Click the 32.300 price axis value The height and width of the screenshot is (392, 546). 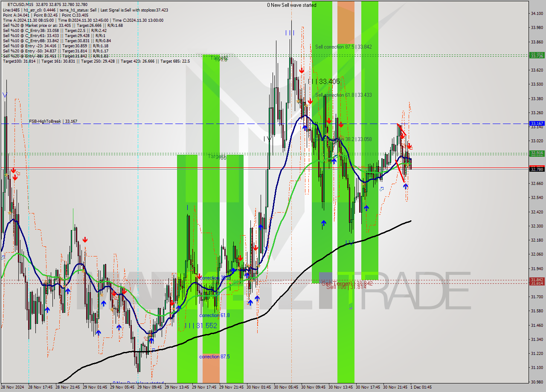point(537,226)
